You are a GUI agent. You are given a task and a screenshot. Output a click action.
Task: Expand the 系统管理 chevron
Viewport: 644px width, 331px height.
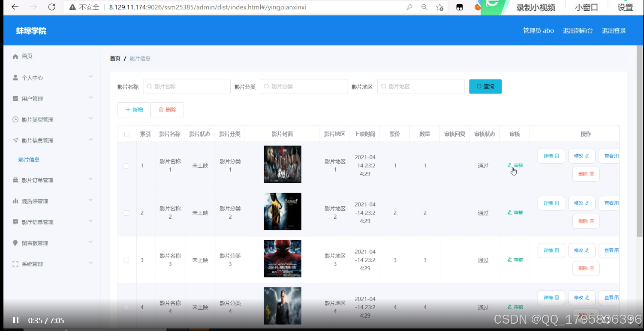(x=90, y=263)
